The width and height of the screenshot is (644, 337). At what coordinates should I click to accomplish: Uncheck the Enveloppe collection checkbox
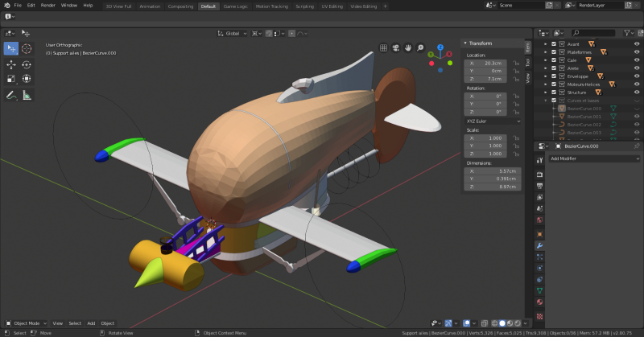tap(553, 76)
